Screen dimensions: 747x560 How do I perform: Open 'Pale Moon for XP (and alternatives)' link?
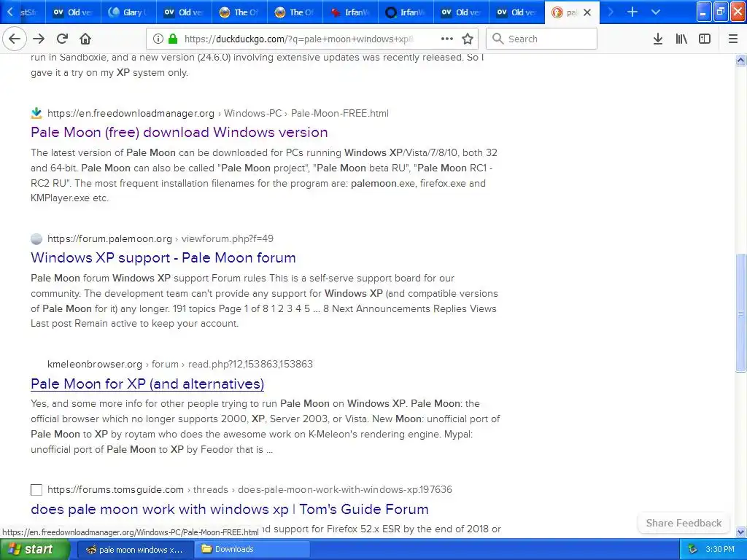pyautogui.click(x=147, y=384)
